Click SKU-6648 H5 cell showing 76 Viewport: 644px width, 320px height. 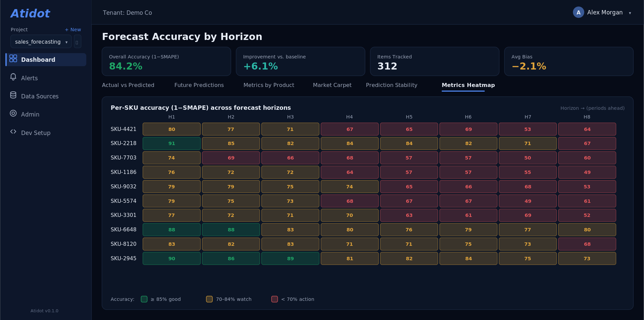point(409,230)
